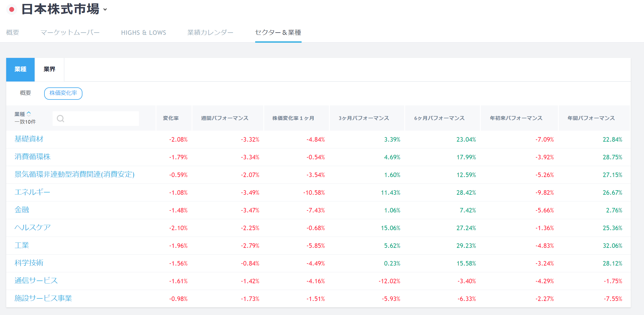This screenshot has height=315, width=644.
Task: Click 施設サービス事業 change value -0.98%
Action: tap(178, 299)
